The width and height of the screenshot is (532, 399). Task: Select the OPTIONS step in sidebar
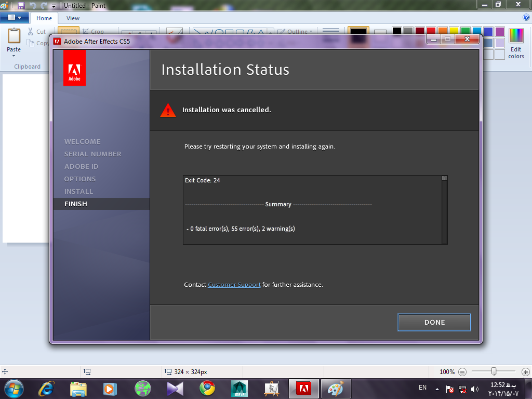pos(79,179)
